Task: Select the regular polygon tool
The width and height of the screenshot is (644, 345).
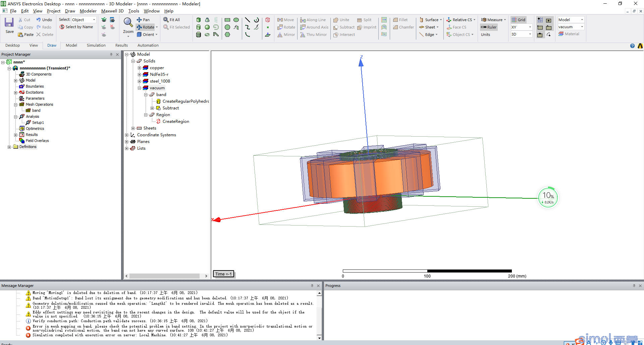Action: [227, 35]
